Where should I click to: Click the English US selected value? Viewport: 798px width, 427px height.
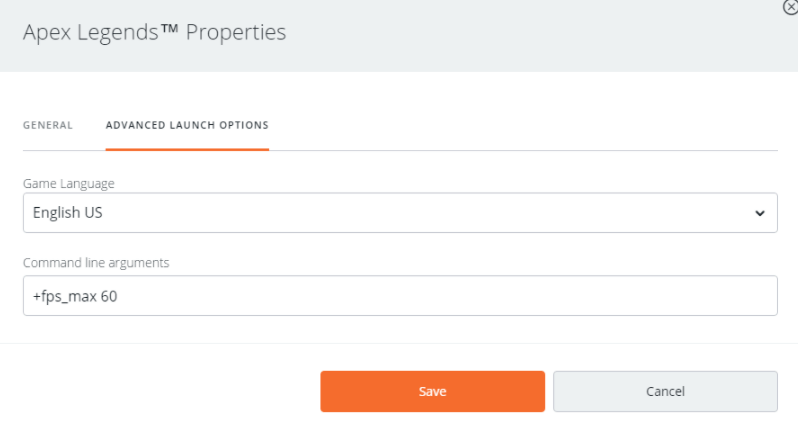(68, 213)
